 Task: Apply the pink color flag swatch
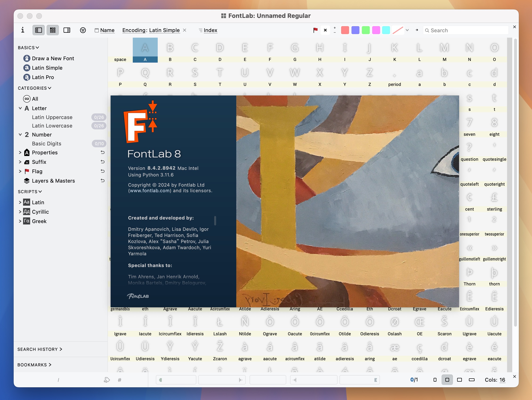(376, 30)
